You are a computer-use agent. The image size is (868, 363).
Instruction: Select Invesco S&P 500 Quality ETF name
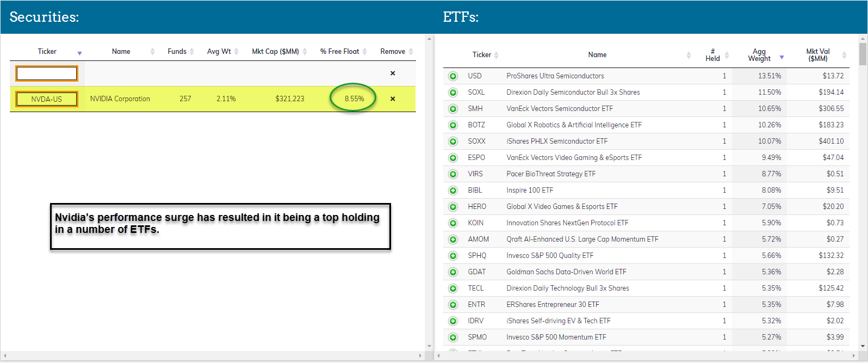[x=550, y=256]
